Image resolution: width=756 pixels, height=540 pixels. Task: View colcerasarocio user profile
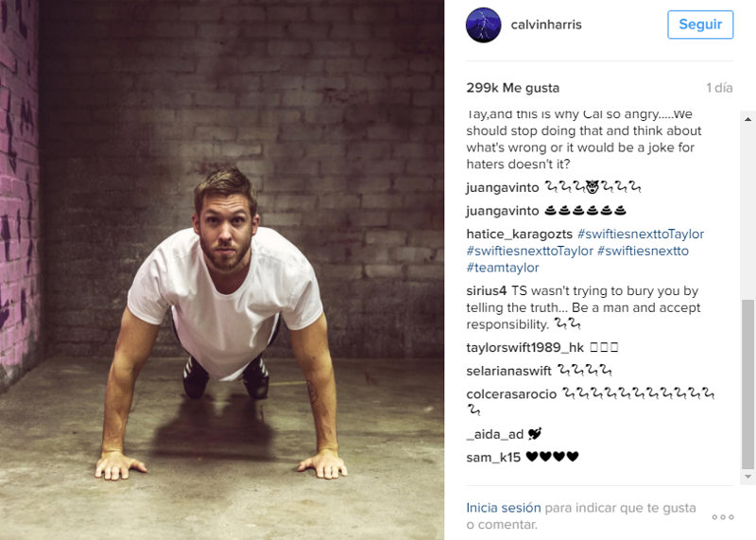click(511, 393)
